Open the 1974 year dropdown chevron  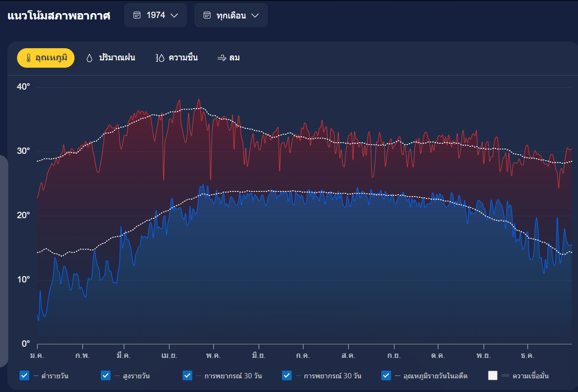(x=174, y=16)
